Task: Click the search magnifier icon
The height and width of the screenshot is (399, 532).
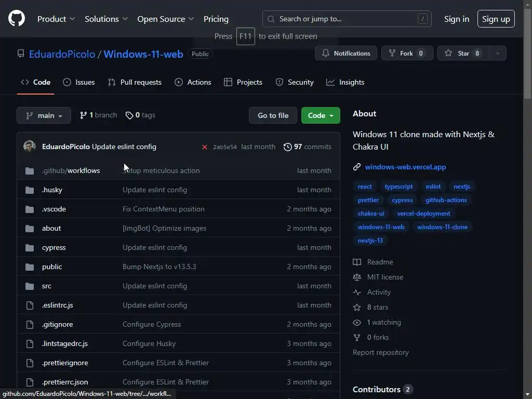Action: coord(271,19)
